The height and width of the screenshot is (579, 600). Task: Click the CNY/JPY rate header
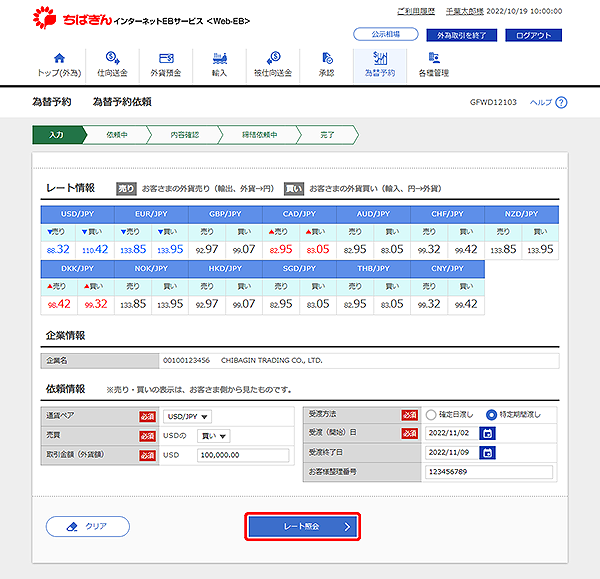pyautogui.click(x=447, y=269)
